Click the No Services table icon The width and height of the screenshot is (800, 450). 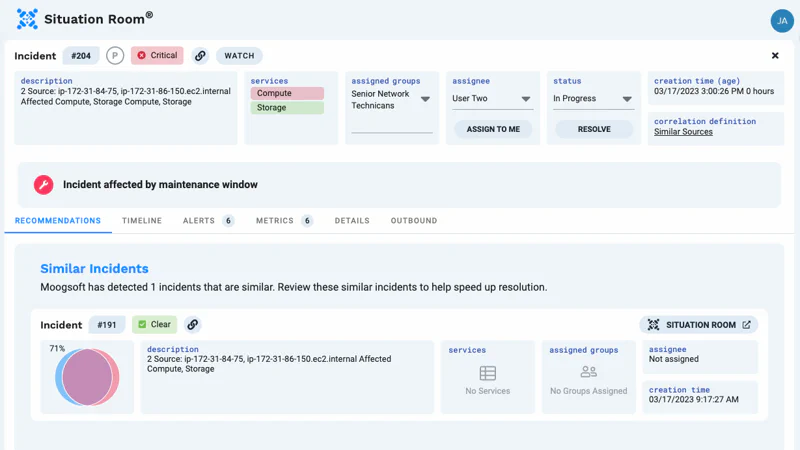488,373
